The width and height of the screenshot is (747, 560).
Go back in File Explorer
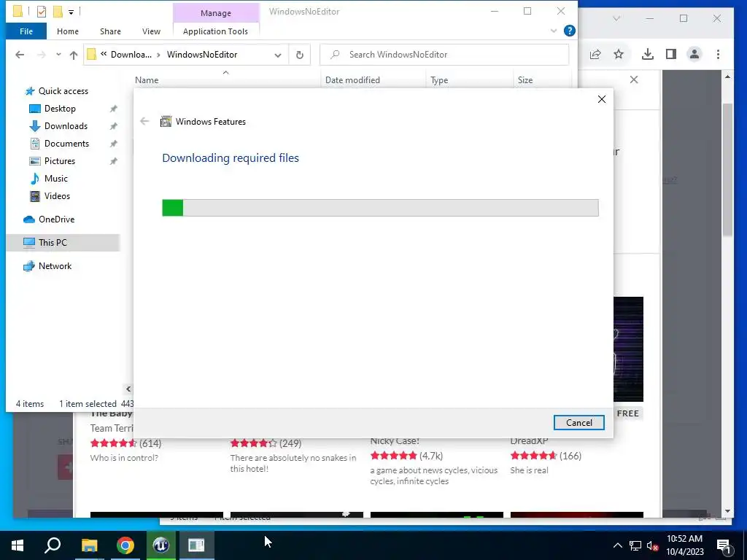20,55
